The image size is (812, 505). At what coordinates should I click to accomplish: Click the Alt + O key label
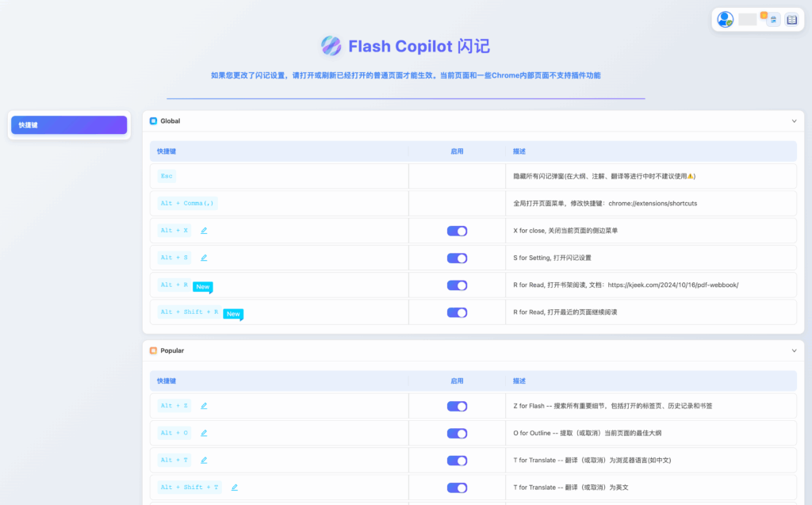(x=174, y=433)
